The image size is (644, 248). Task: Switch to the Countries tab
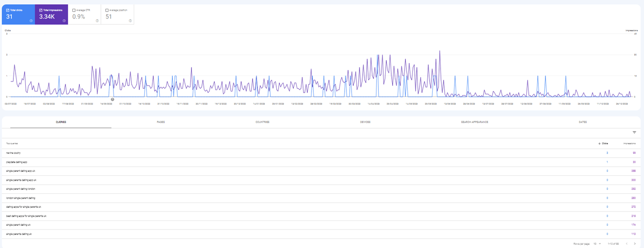pos(262,122)
